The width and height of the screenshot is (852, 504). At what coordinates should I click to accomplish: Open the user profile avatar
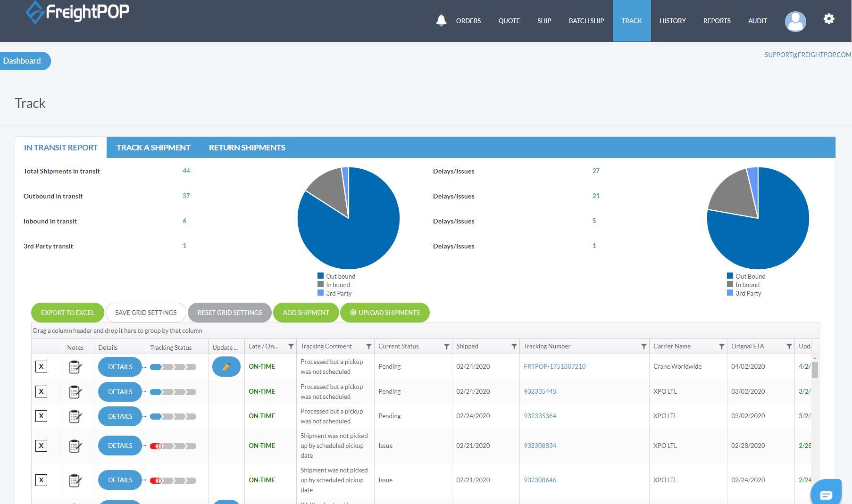[x=795, y=21]
